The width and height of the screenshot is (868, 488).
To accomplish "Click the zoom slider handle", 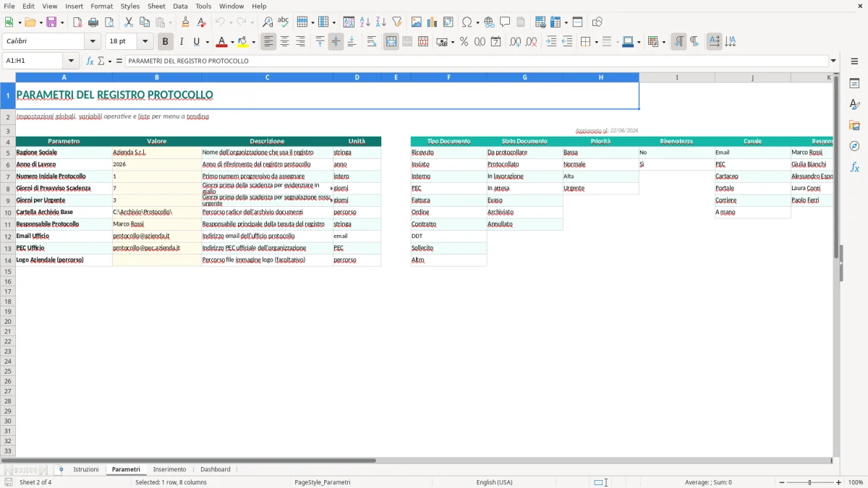I will click(x=809, y=482).
